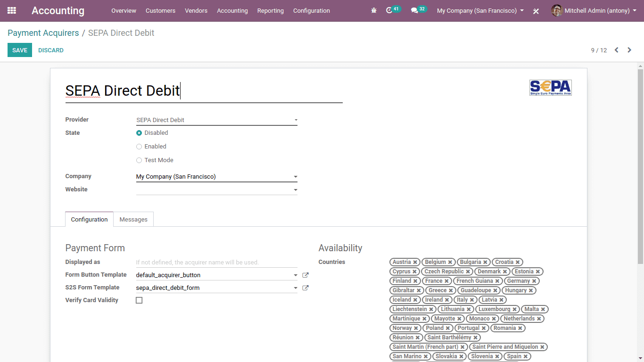
Task: Open the Customers menu
Action: coord(160,10)
